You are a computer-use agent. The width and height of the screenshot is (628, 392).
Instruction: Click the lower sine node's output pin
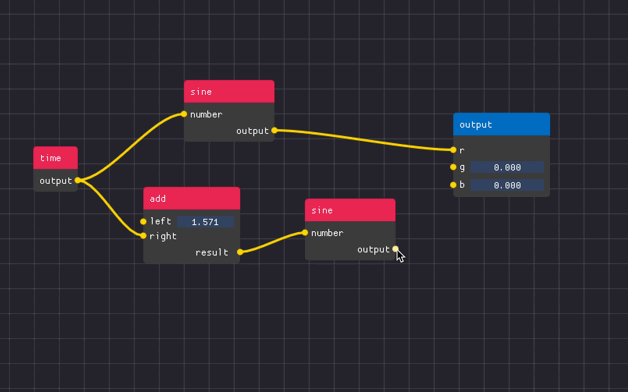coord(395,249)
